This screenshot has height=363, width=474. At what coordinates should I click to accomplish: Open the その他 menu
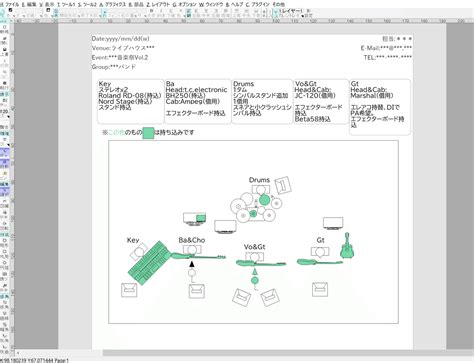point(278,4)
